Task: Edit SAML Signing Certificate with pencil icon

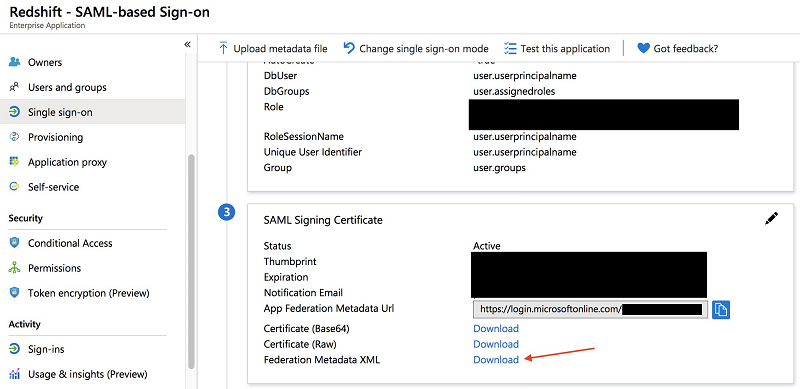Action: [x=771, y=218]
